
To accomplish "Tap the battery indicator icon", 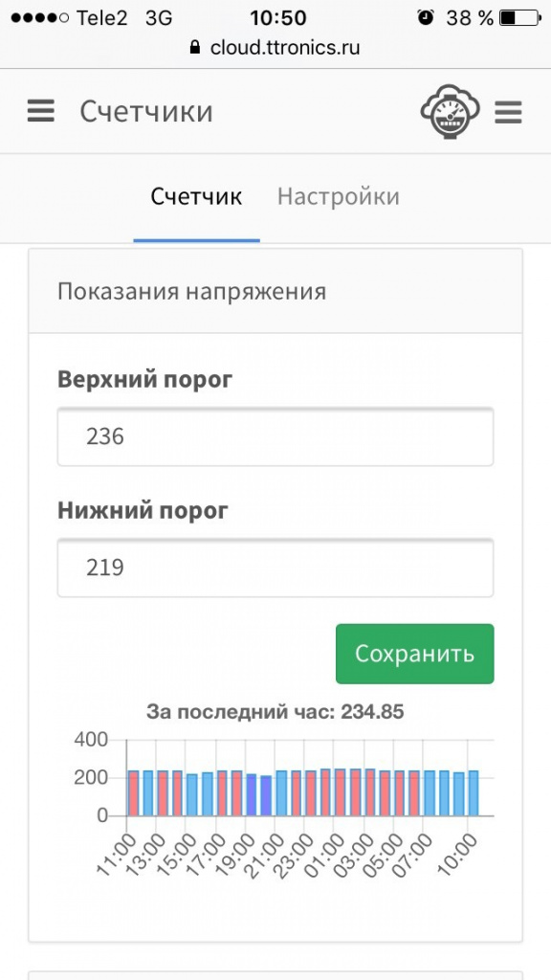I will (x=519, y=18).
